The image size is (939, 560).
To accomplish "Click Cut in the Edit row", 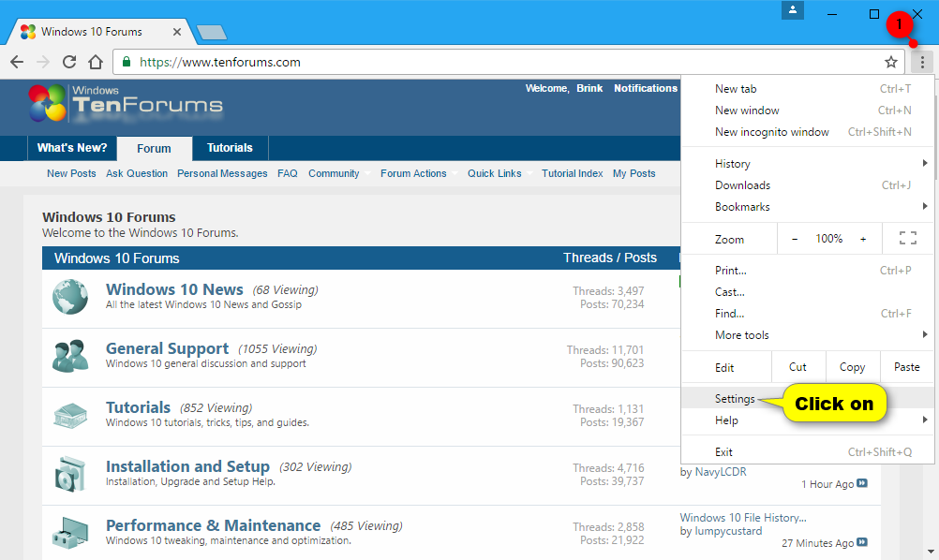I will point(797,367).
